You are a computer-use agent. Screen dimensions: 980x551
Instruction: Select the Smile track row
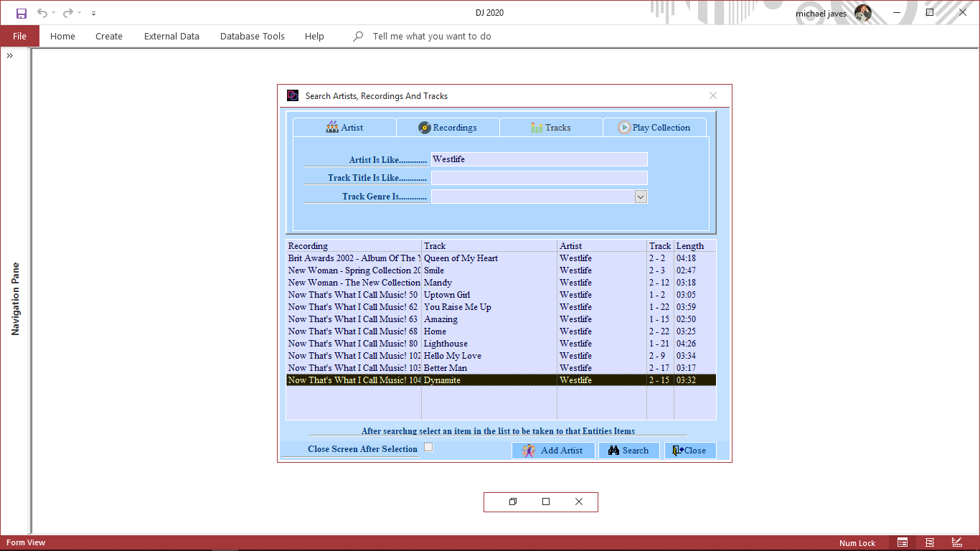pyautogui.click(x=501, y=270)
